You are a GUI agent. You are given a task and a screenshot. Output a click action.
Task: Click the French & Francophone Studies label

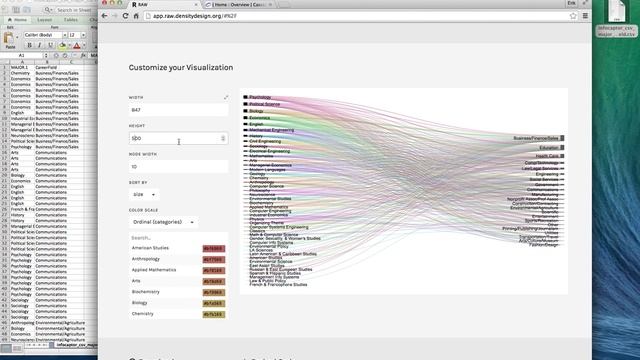(x=278, y=284)
